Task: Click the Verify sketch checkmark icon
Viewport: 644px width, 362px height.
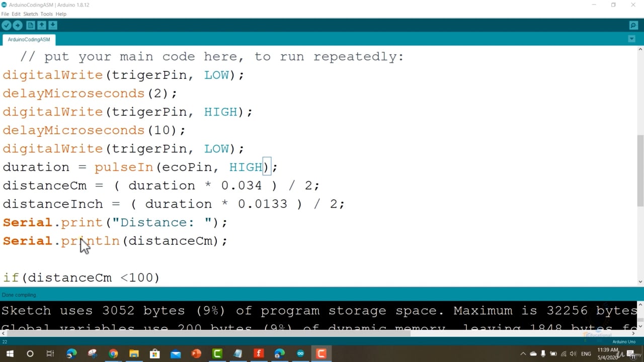Action: point(7,25)
